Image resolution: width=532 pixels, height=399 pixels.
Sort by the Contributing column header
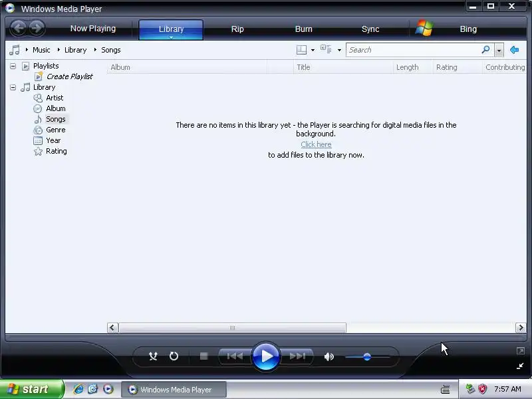(x=505, y=67)
